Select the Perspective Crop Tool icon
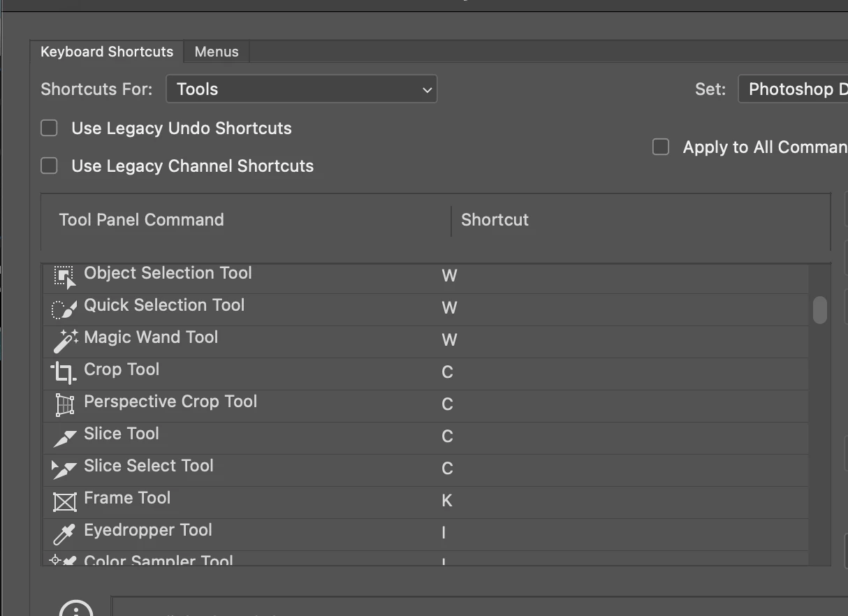 coord(64,405)
